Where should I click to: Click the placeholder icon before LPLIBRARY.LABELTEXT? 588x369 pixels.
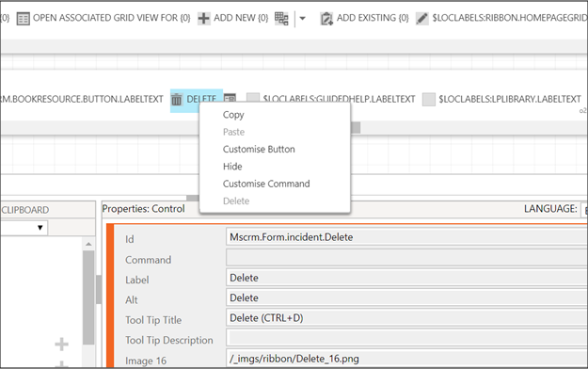[429, 100]
